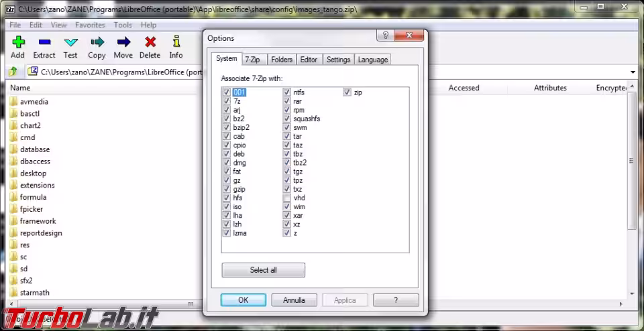
Task: Uncheck the zip association checkbox
Action: (347, 92)
